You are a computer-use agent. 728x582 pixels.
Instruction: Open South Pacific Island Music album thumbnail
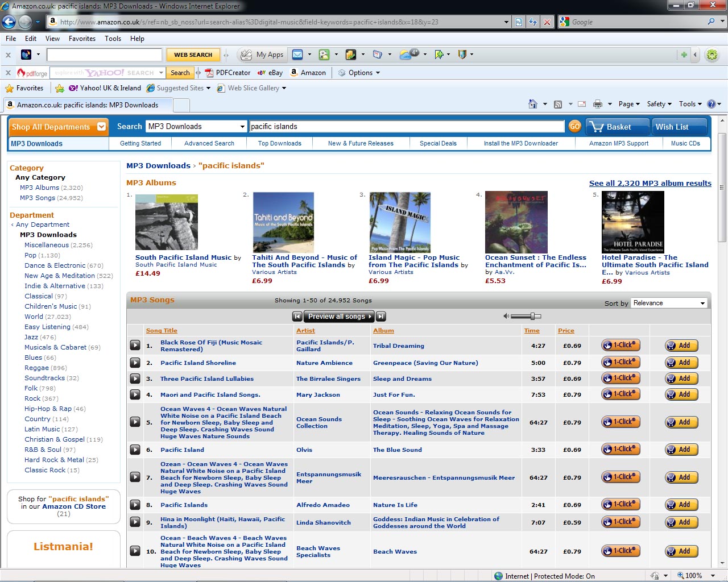point(167,222)
